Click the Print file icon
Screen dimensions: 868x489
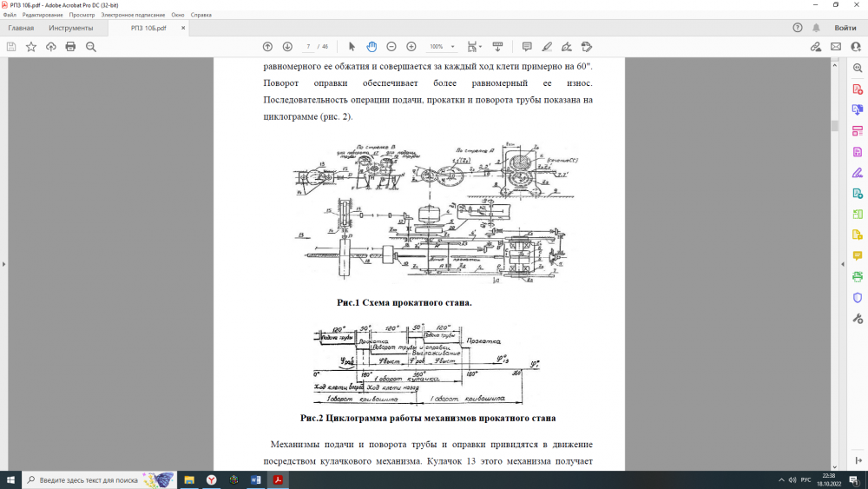[70, 46]
